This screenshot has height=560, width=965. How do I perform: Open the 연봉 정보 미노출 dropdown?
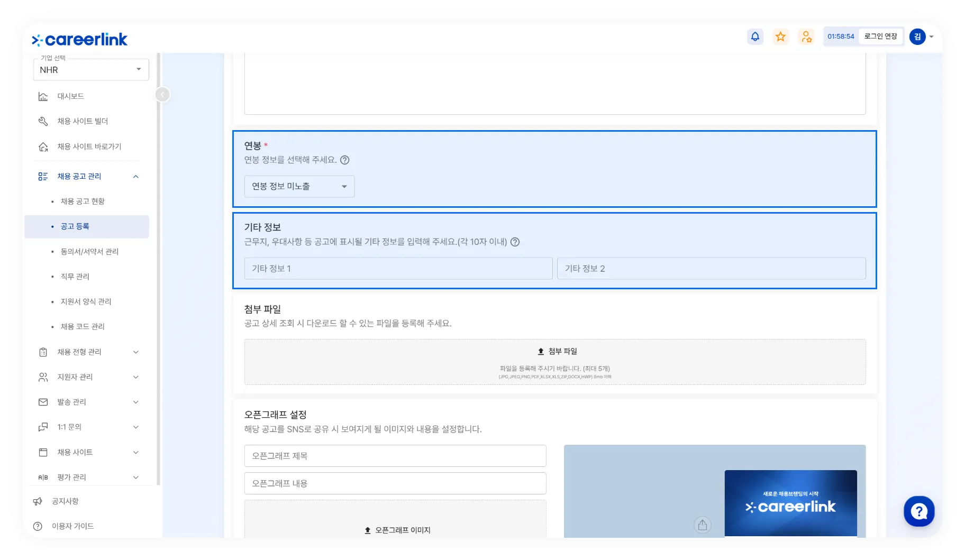point(299,187)
